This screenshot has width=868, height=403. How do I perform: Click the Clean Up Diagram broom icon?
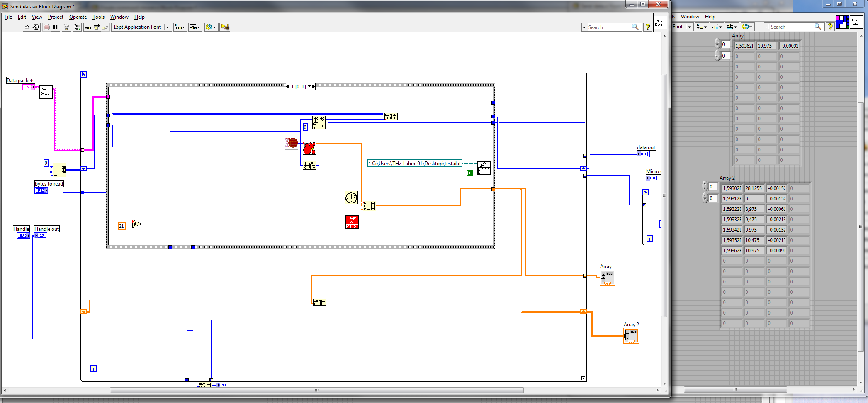pyautogui.click(x=225, y=27)
